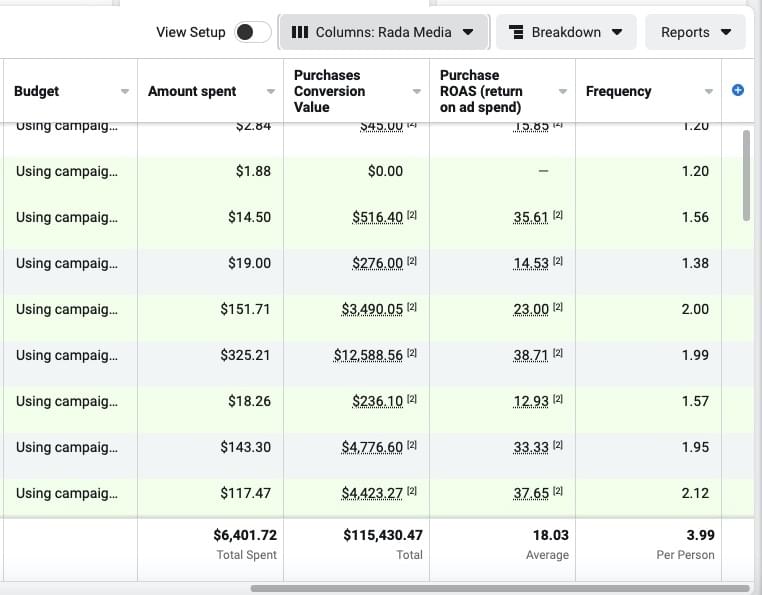Click the Frequency column sort arrow
The image size is (762, 595).
pyautogui.click(x=708, y=92)
